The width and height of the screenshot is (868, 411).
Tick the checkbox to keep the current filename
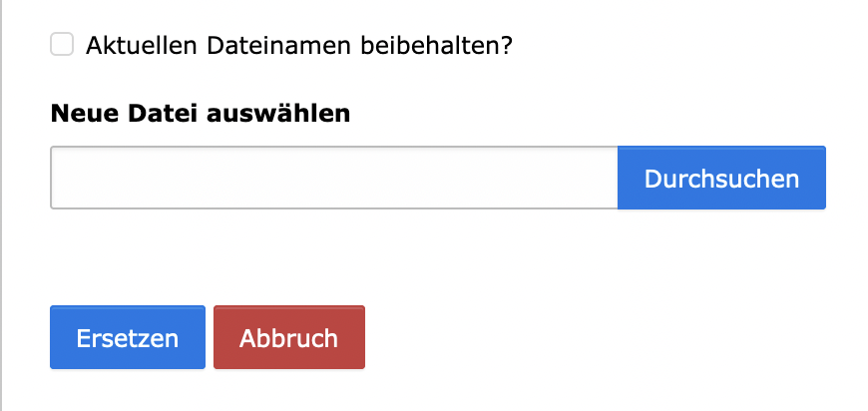pos(63,45)
